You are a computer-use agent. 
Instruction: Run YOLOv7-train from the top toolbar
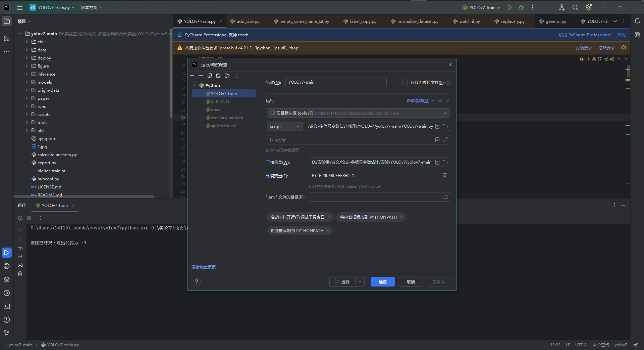510,7
